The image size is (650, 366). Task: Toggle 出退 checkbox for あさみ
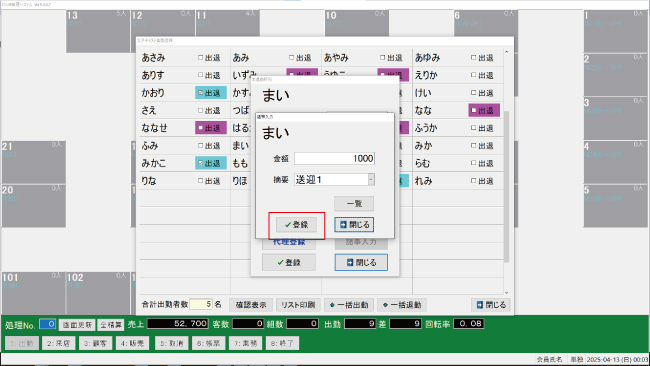tap(209, 58)
